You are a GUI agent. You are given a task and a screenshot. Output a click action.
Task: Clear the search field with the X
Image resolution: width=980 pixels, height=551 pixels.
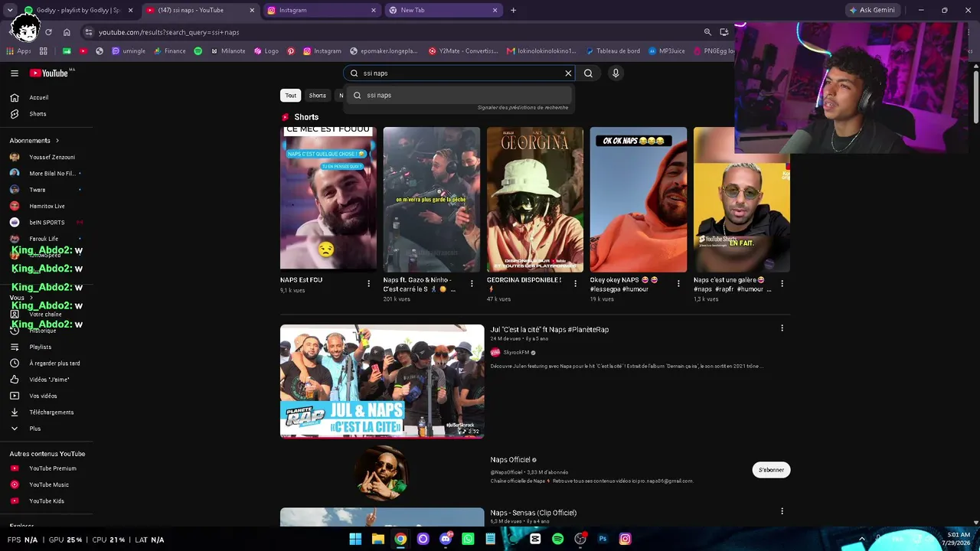pos(568,73)
